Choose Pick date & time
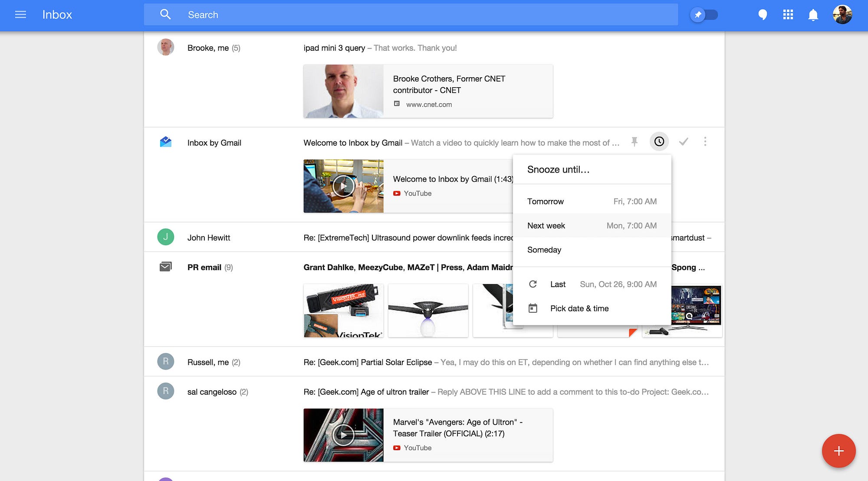The width and height of the screenshot is (868, 481). point(592,308)
